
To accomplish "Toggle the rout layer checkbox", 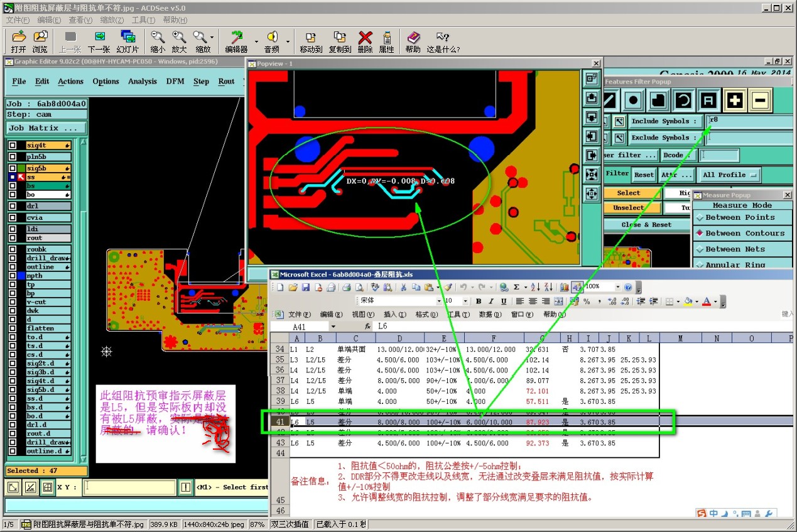I will point(12,238).
